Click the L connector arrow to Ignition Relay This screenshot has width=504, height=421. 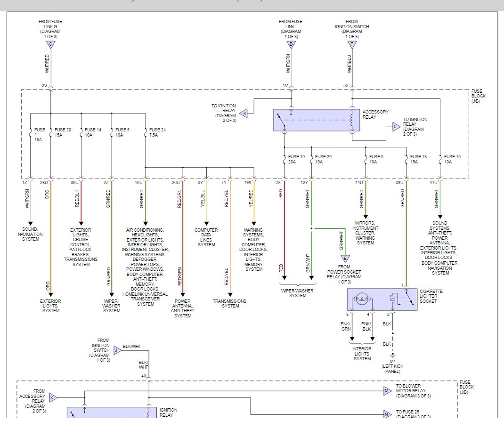pyautogui.click(x=394, y=127)
